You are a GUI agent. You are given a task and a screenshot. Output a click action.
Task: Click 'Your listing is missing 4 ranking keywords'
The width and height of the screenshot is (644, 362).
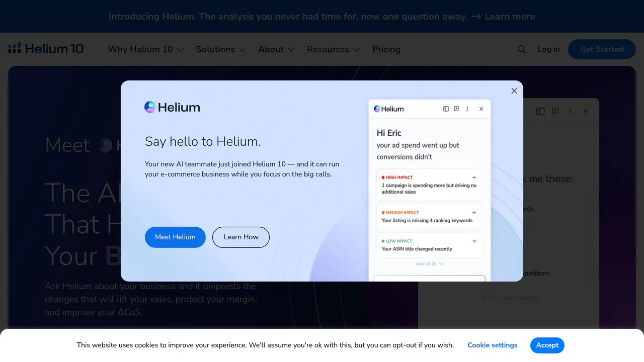[x=427, y=220]
